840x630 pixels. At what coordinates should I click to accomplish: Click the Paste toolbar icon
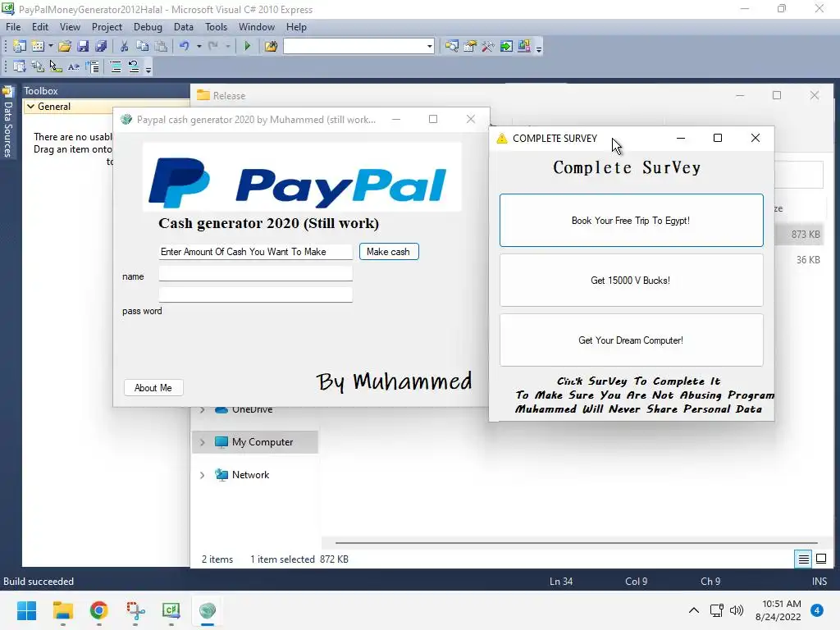(161, 47)
